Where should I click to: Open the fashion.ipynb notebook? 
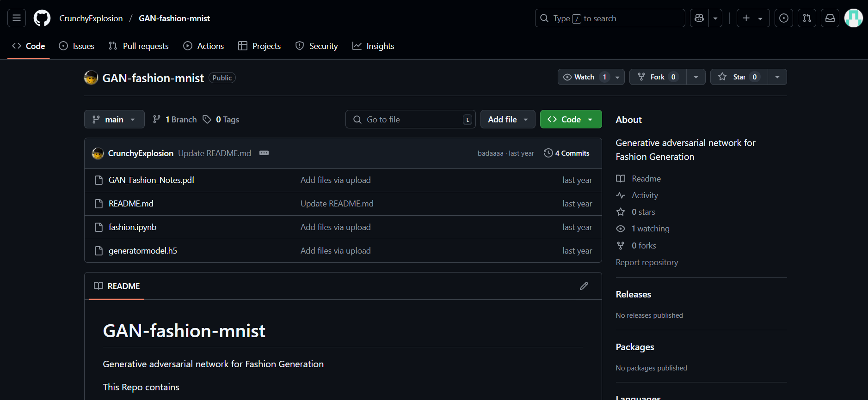132,227
